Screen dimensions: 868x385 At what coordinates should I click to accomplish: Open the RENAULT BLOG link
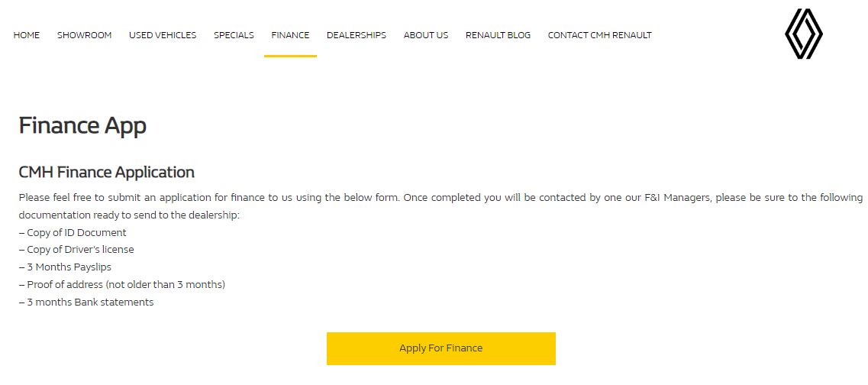(x=498, y=35)
